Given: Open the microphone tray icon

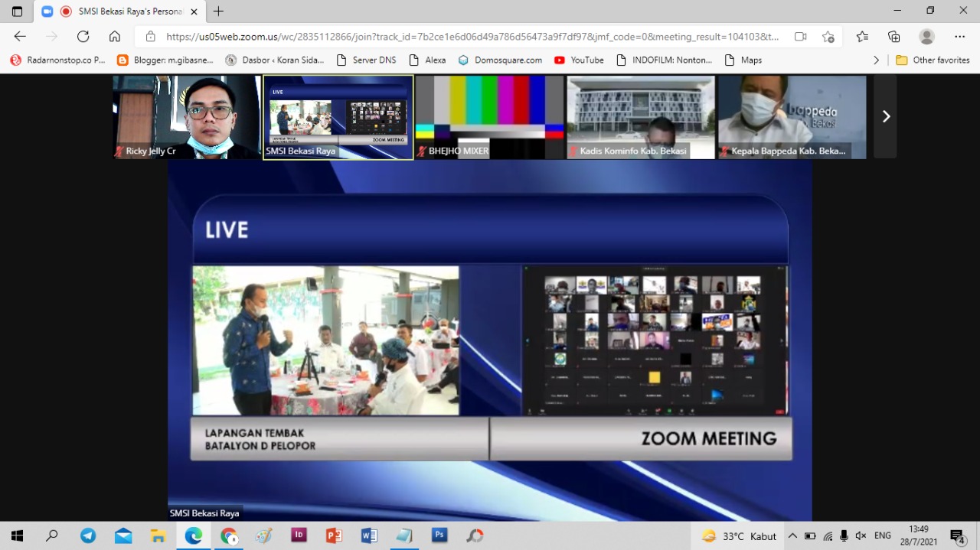Looking at the screenshot, I should pos(844,536).
